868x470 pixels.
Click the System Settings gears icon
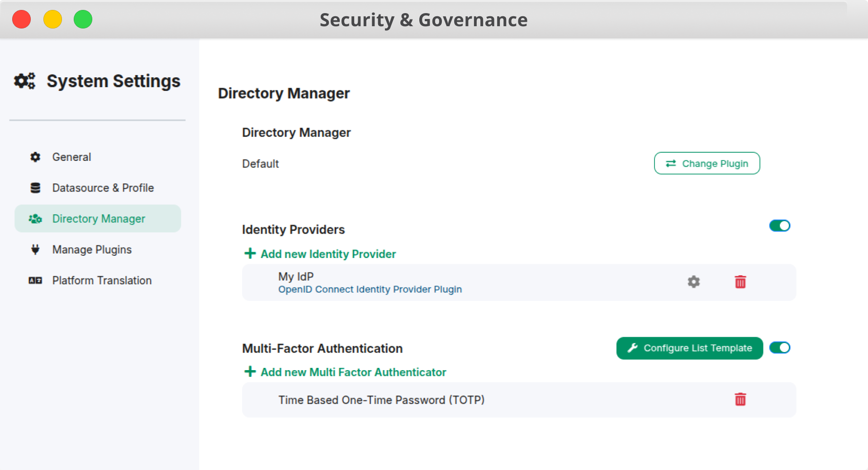24,81
